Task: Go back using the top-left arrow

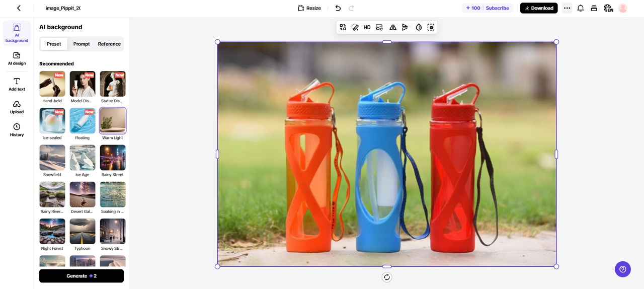Action: pos(19,8)
